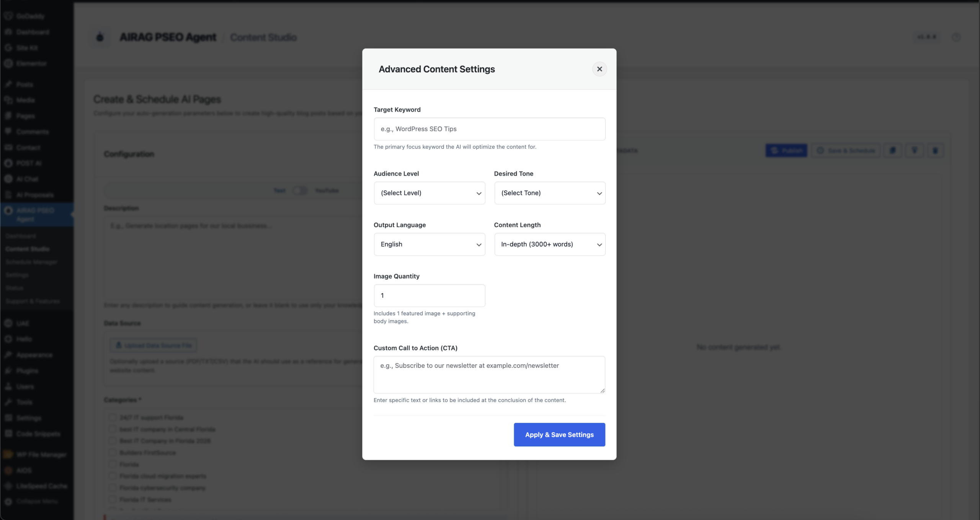Check the 'Builders FirstSource' category
The image size is (980, 520).
coord(112,453)
